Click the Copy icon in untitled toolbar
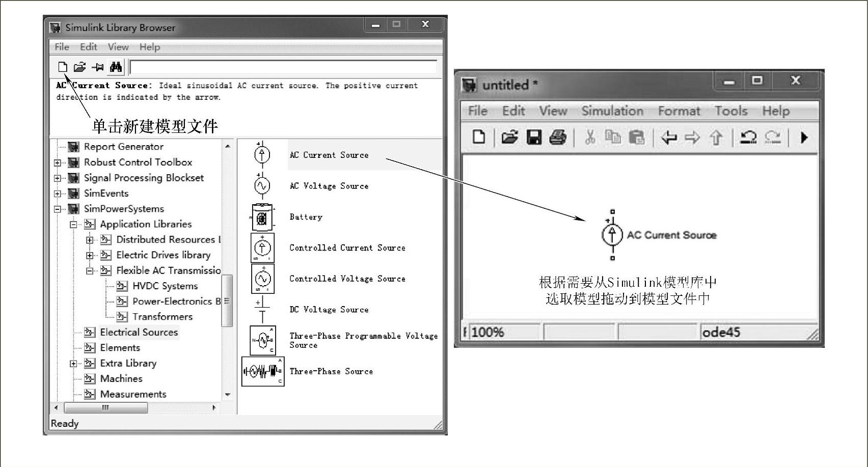Screen dimensions: 868x467 [613, 137]
